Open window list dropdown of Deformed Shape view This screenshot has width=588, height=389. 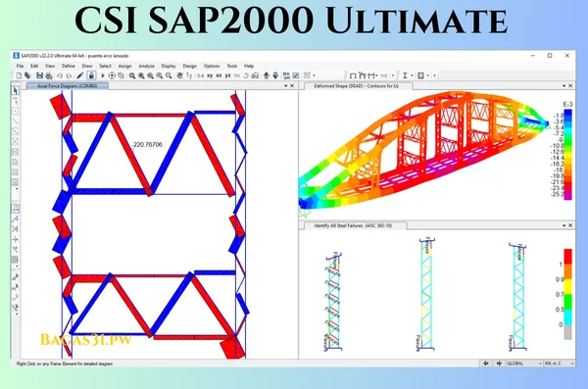(564, 86)
